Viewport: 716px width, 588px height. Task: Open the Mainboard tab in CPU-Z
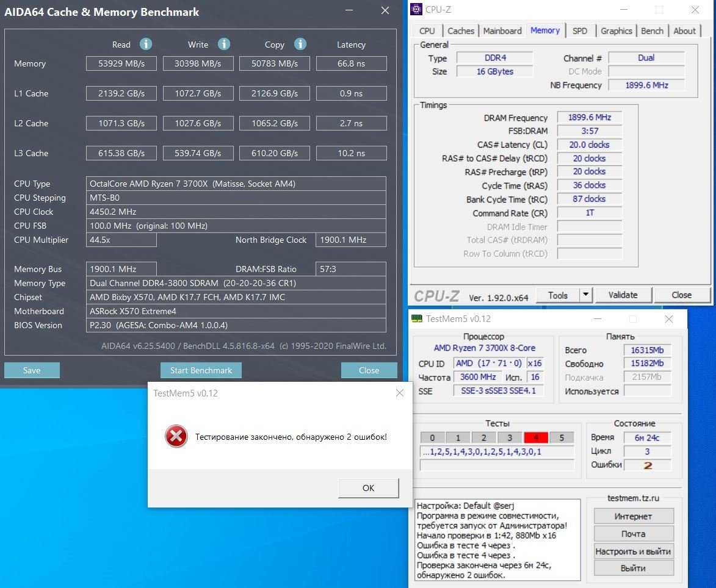[502, 30]
